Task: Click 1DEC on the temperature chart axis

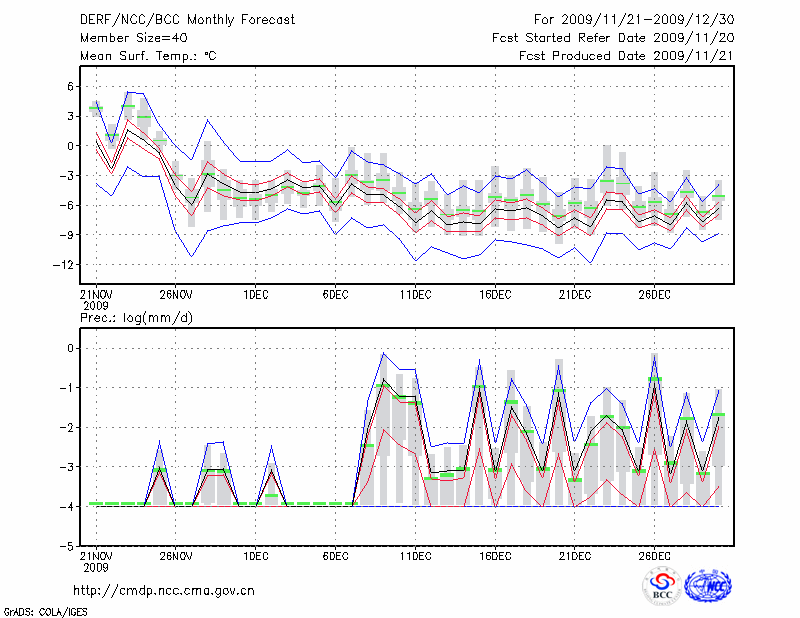Action: (x=255, y=295)
